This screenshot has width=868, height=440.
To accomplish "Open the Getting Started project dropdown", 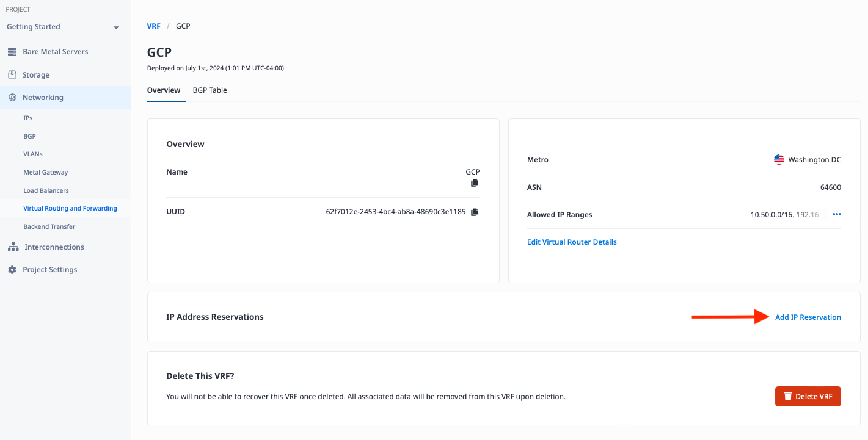I will tap(63, 27).
